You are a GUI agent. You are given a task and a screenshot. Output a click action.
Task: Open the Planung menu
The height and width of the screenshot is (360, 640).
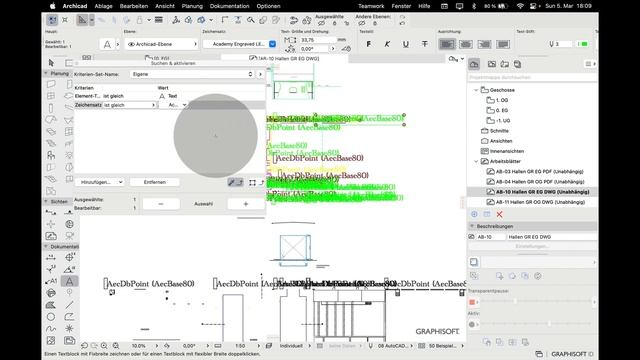tap(192, 6)
